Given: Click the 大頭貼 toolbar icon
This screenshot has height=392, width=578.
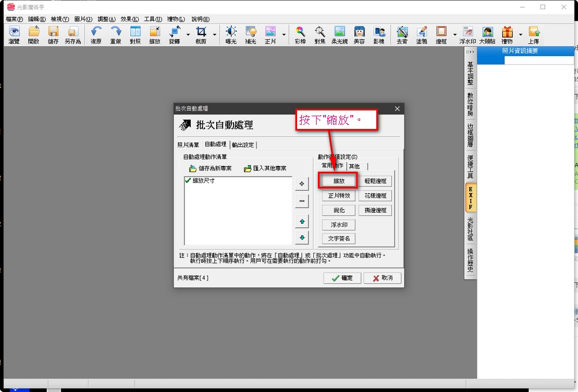Looking at the screenshot, I should click(x=487, y=35).
